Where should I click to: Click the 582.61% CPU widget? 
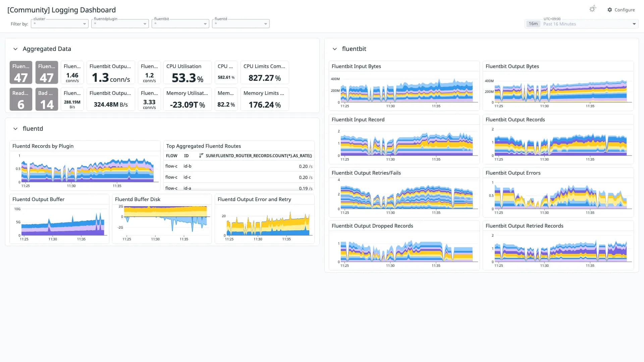click(226, 72)
